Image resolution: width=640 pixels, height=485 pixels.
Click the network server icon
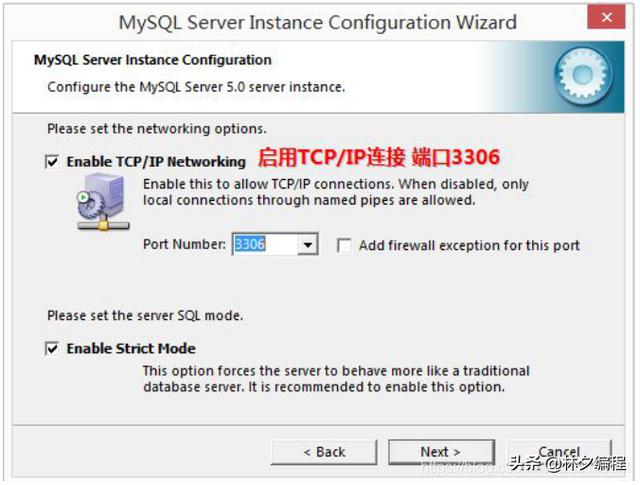(103, 202)
